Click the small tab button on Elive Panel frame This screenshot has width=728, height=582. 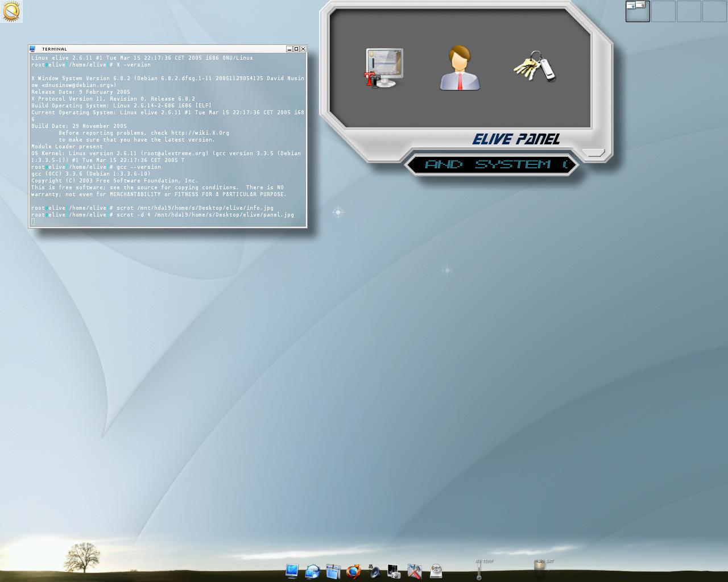pyautogui.click(x=594, y=152)
